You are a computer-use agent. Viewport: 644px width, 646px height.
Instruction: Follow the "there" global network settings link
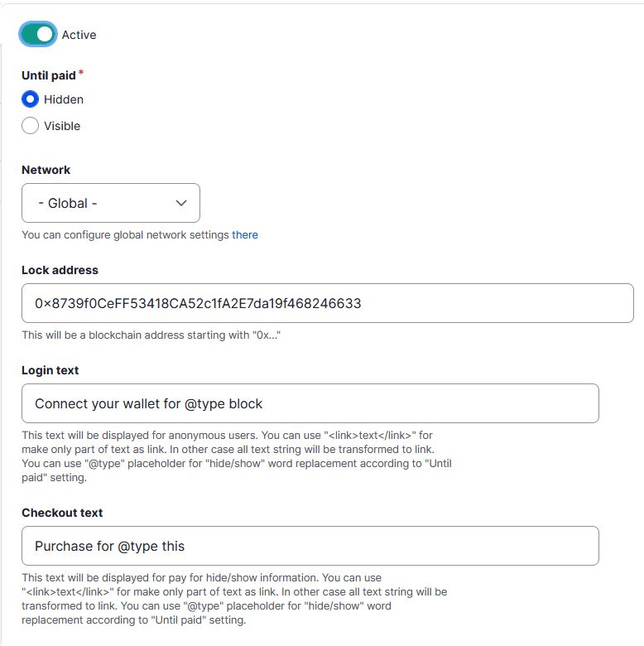(x=244, y=235)
